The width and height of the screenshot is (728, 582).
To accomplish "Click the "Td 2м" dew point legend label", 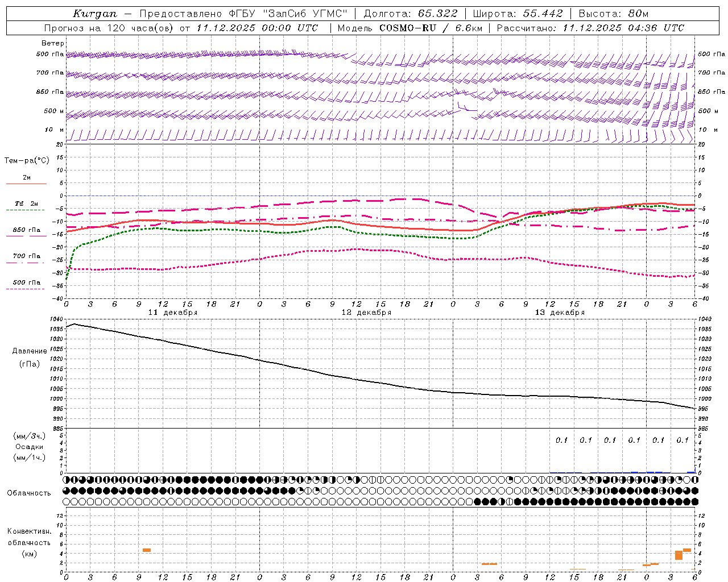I will 27,203.
